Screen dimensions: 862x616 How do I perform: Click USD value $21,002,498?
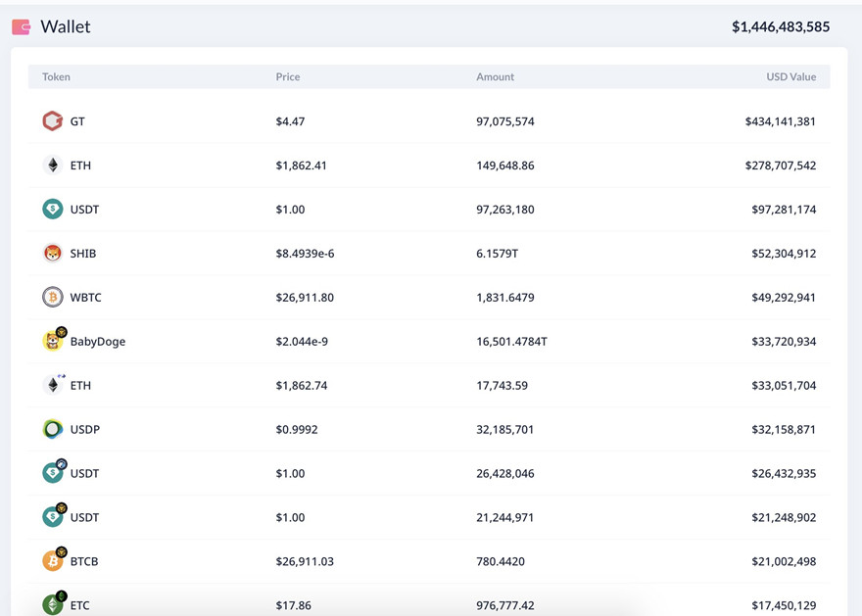click(784, 561)
